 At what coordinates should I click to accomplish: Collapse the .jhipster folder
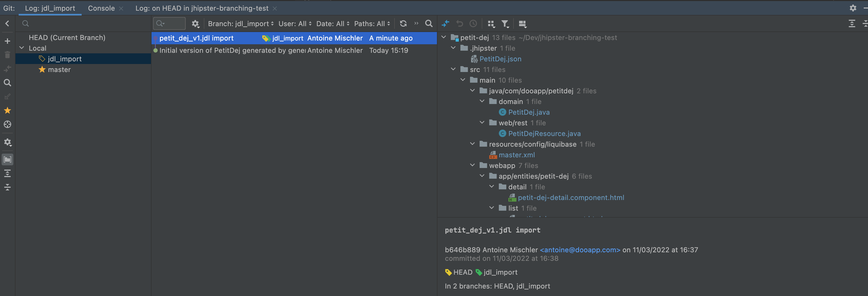[453, 48]
